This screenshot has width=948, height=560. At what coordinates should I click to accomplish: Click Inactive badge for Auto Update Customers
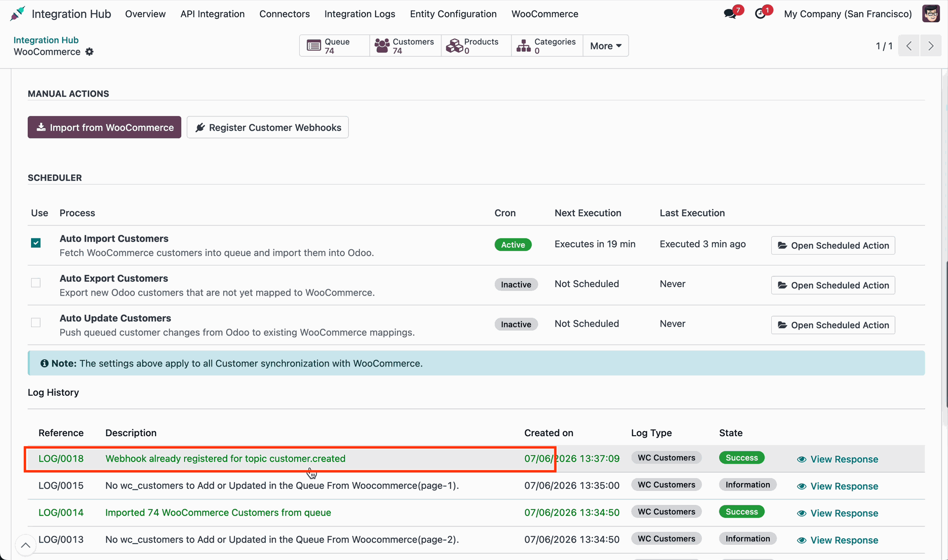pyautogui.click(x=516, y=325)
